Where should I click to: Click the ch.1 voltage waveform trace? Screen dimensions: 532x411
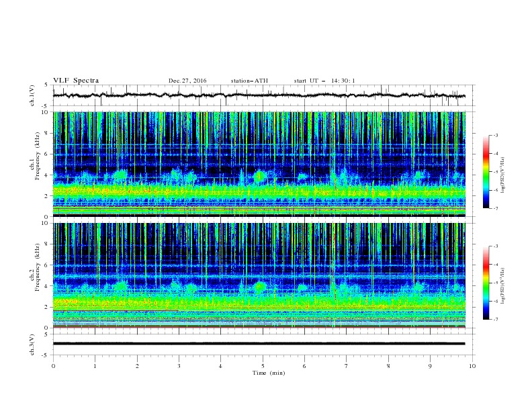(259, 95)
